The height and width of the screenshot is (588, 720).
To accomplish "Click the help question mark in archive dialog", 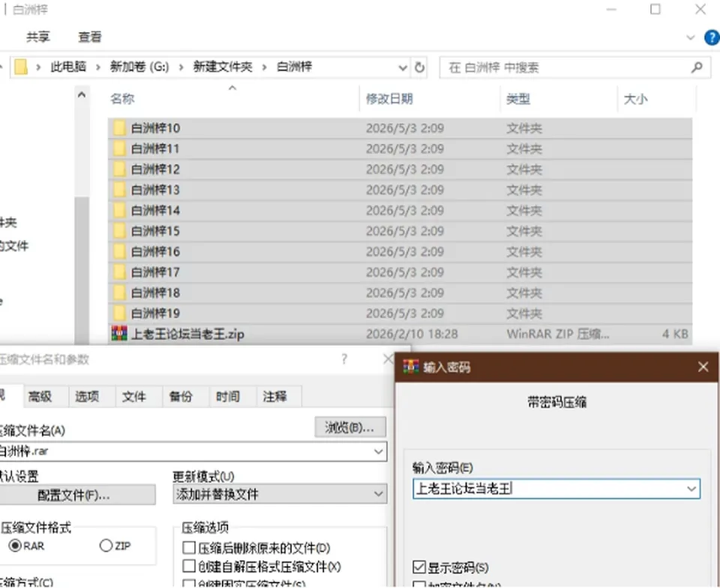I will click(344, 359).
